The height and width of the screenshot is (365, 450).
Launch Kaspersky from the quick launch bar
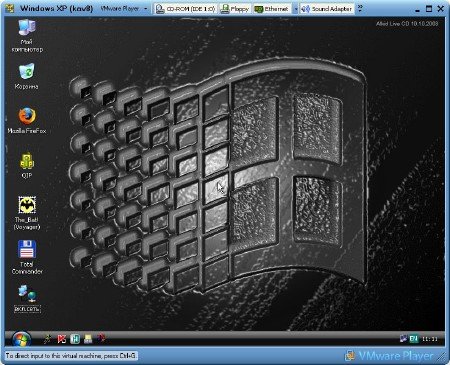pos(62,339)
